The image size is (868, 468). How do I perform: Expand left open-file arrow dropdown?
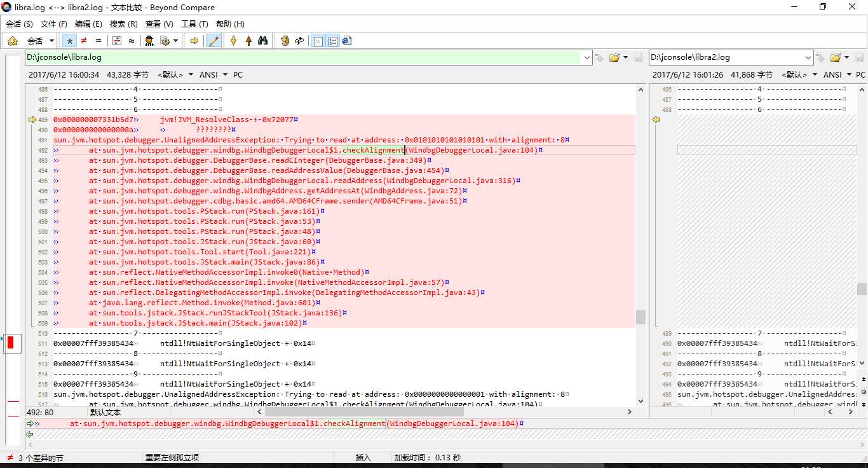[x=625, y=57]
